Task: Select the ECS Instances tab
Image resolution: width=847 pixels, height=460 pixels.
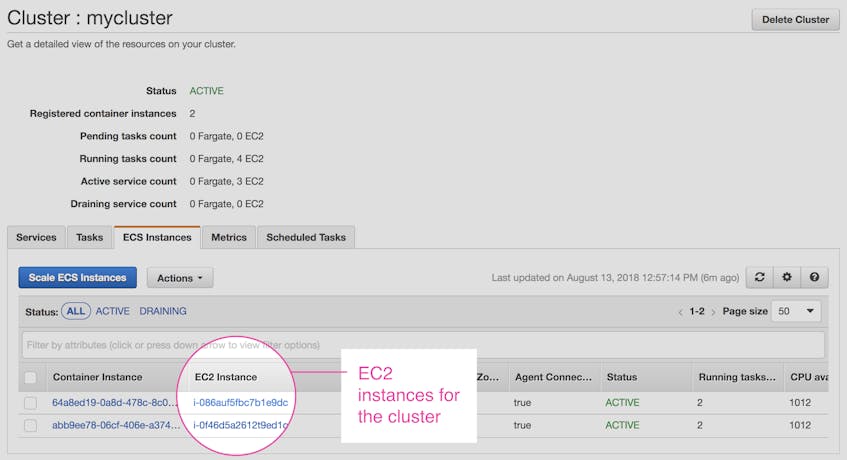Action: [157, 238]
